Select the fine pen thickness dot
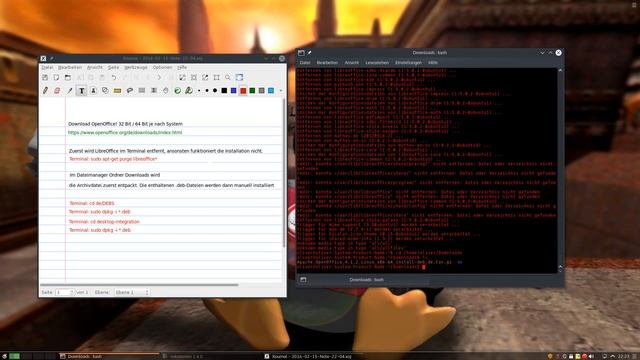The height and width of the screenshot is (360, 640). (x=199, y=91)
